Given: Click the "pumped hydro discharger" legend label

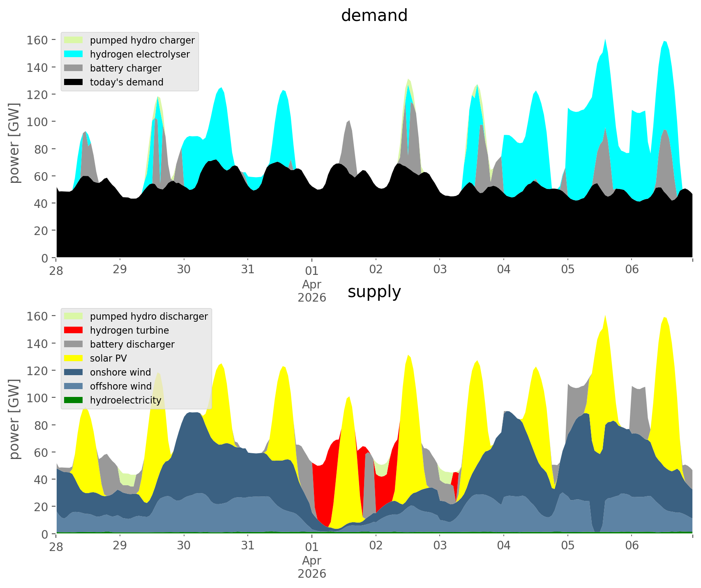Looking at the screenshot, I should click(x=149, y=316).
